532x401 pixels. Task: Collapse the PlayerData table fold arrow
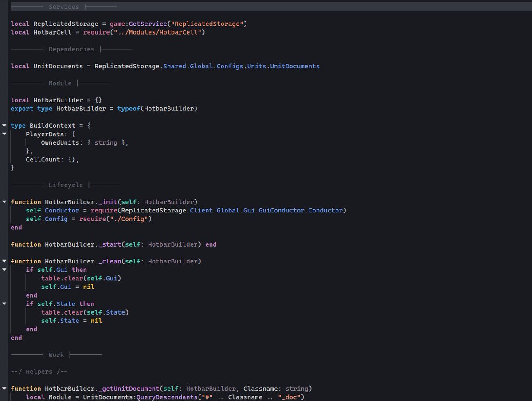4,134
